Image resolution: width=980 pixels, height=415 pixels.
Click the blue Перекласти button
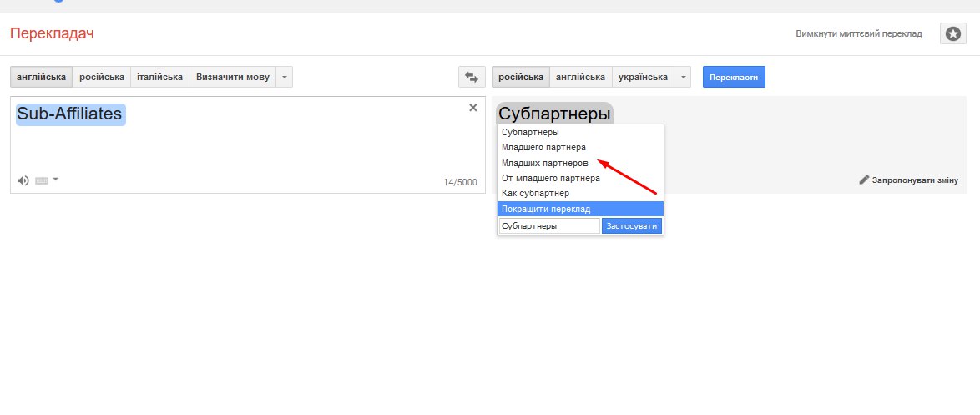coord(734,78)
